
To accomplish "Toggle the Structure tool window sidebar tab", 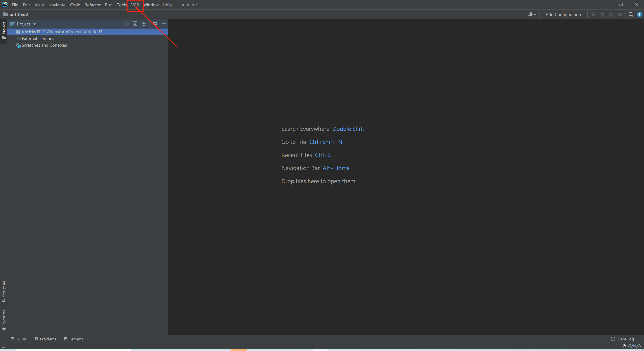I will (x=4, y=291).
